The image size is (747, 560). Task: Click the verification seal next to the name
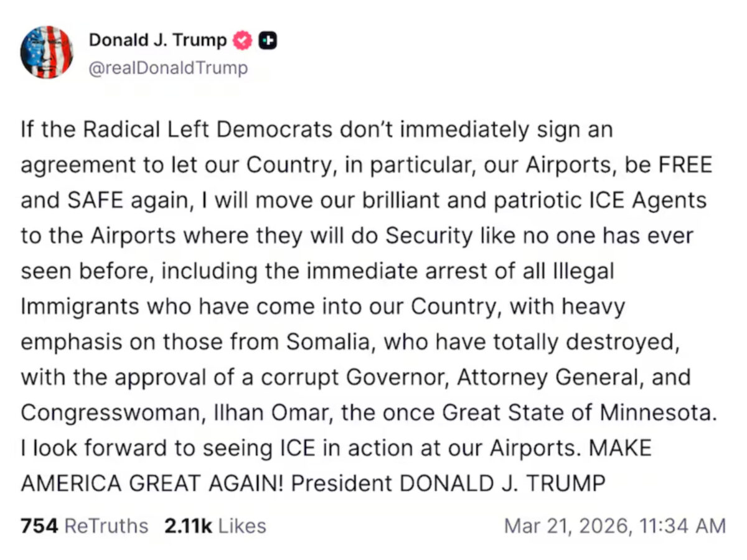point(242,39)
